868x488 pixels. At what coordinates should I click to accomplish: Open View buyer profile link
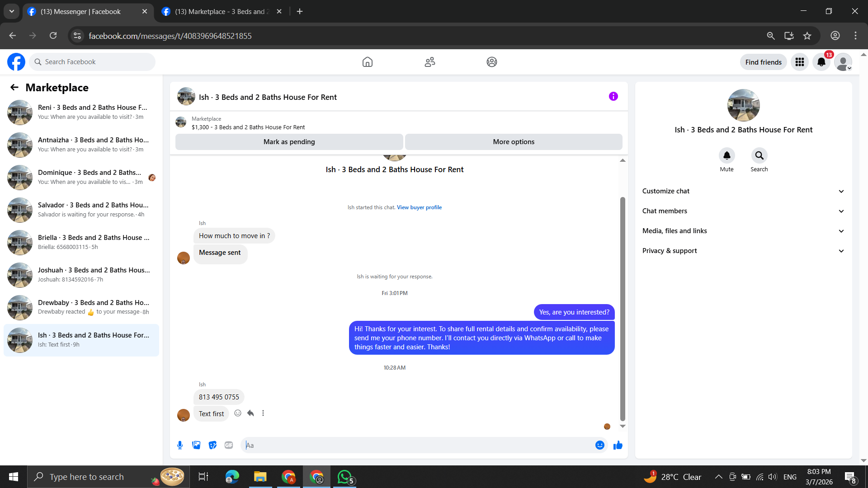tap(419, 207)
